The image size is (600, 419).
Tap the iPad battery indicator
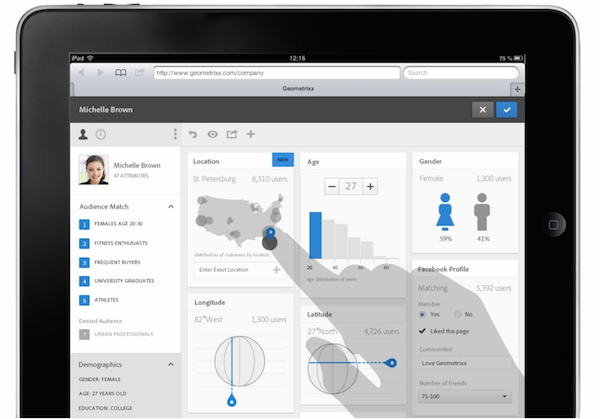518,58
